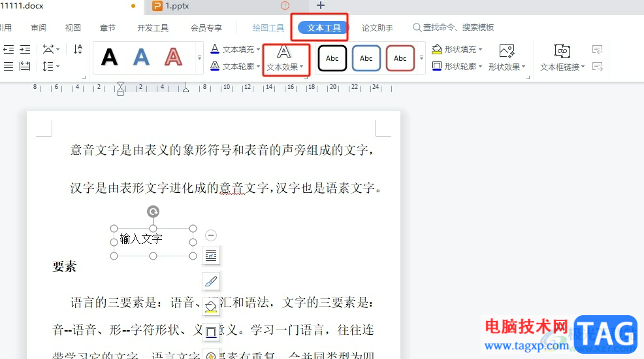Open the line spacing tool
Screen dimensions: 644x359
click(51, 66)
